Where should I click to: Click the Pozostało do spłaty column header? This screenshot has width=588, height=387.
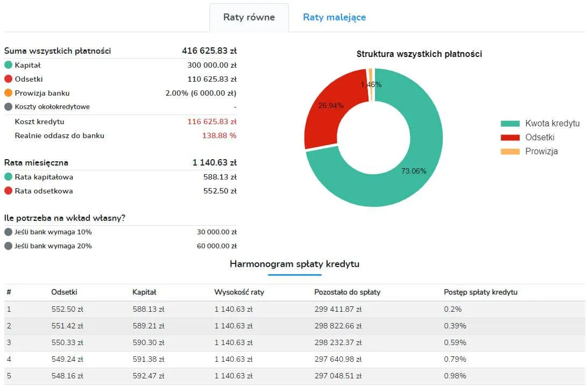347,292
